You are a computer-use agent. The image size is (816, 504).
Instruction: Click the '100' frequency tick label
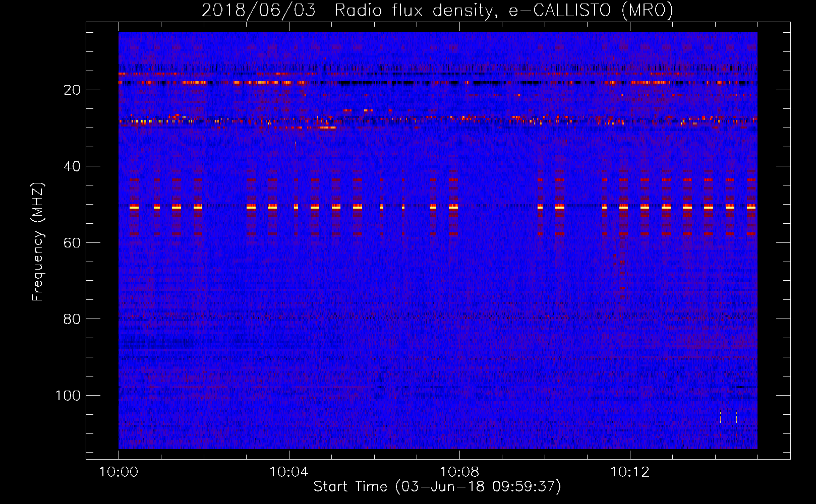click(x=68, y=396)
